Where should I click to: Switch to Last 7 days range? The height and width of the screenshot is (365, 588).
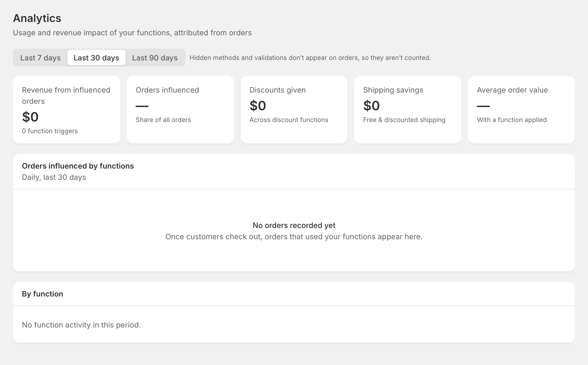pyautogui.click(x=40, y=58)
